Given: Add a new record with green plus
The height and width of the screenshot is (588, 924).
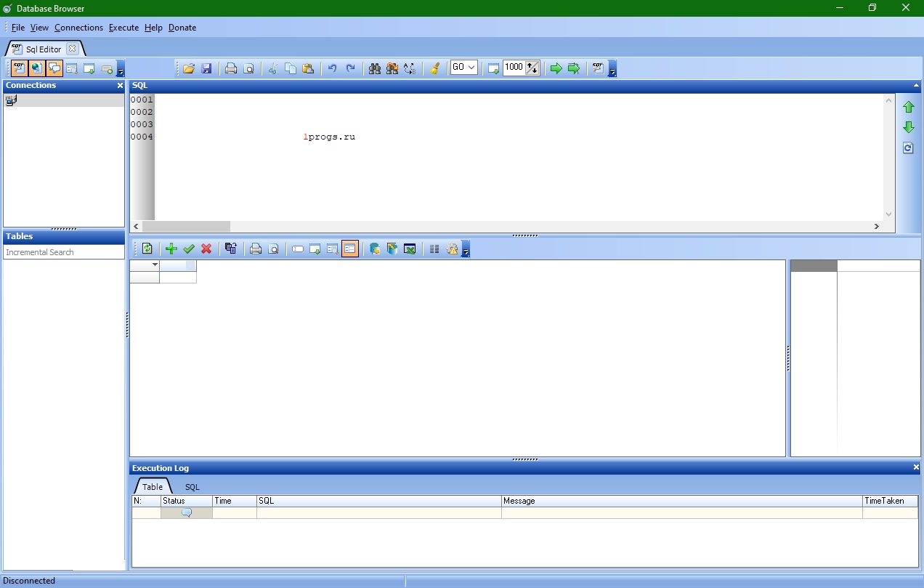Looking at the screenshot, I should point(171,249).
